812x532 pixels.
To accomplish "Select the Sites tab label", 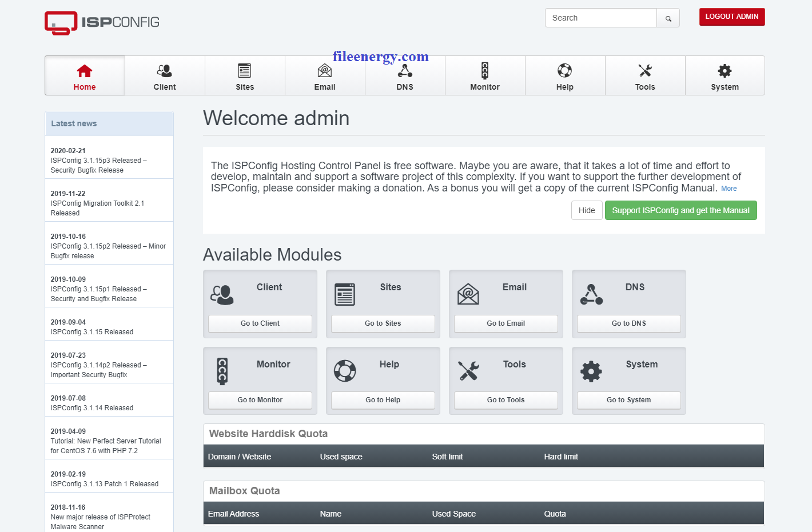I will [x=245, y=87].
